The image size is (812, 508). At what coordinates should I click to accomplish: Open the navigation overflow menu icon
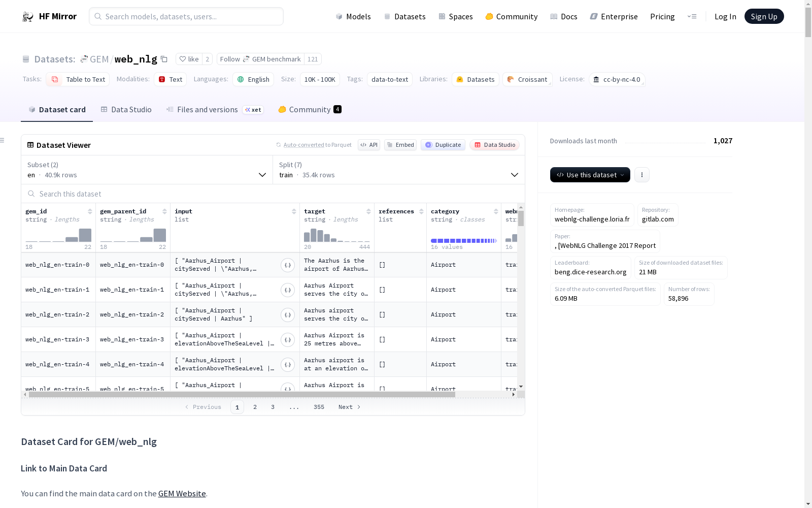[x=692, y=16]
